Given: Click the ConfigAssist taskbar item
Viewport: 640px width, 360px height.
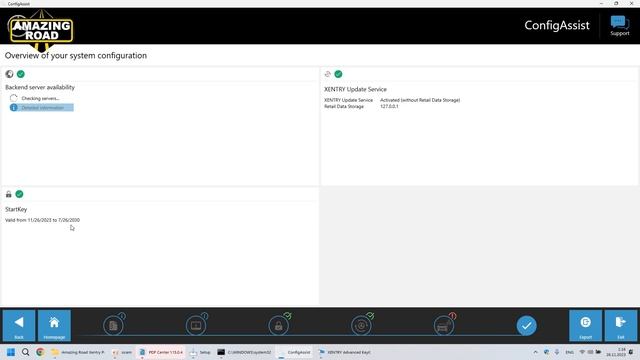Looking at the screenshot, I should click(295, 352).
